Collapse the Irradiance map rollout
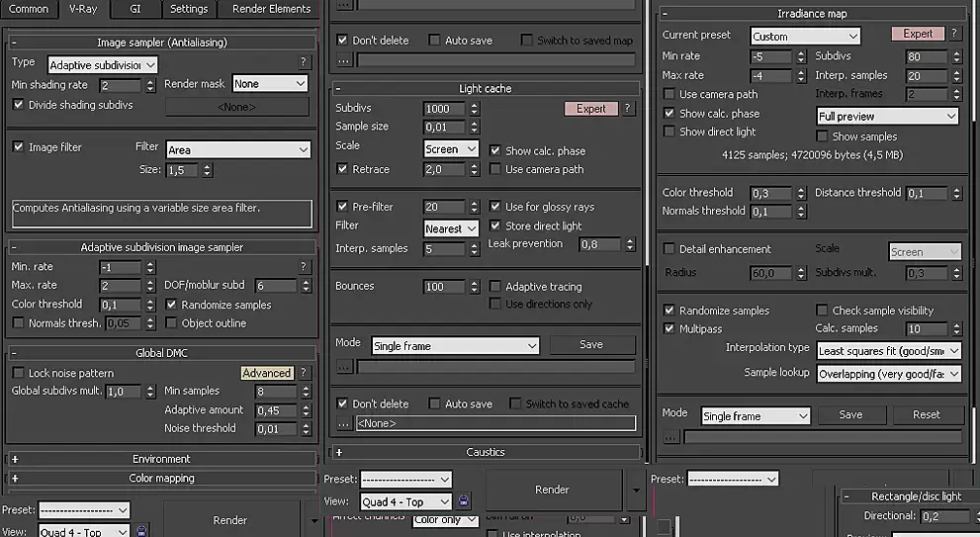The height and width of the screenshot is (537, 980). click(665, 14)
